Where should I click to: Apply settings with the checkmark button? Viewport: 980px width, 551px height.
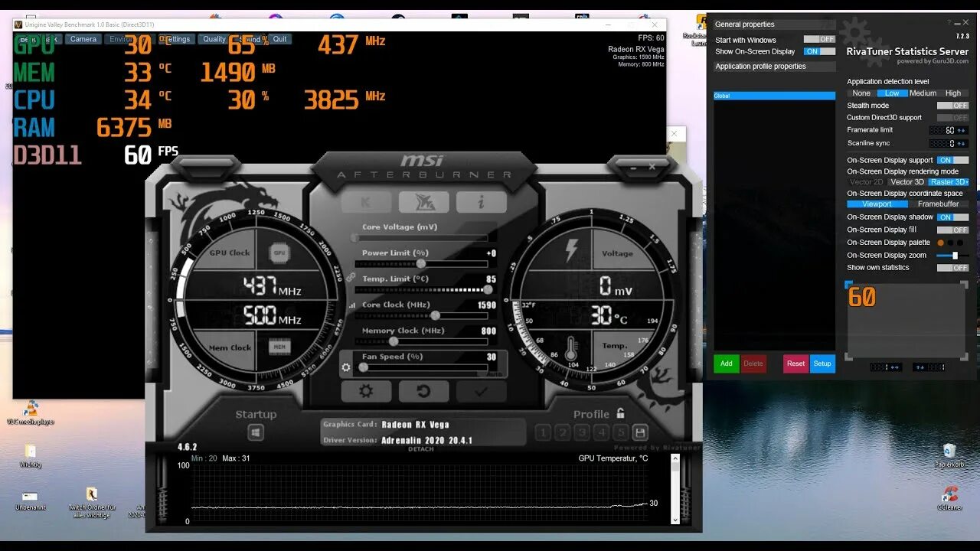tap(481, 391)
